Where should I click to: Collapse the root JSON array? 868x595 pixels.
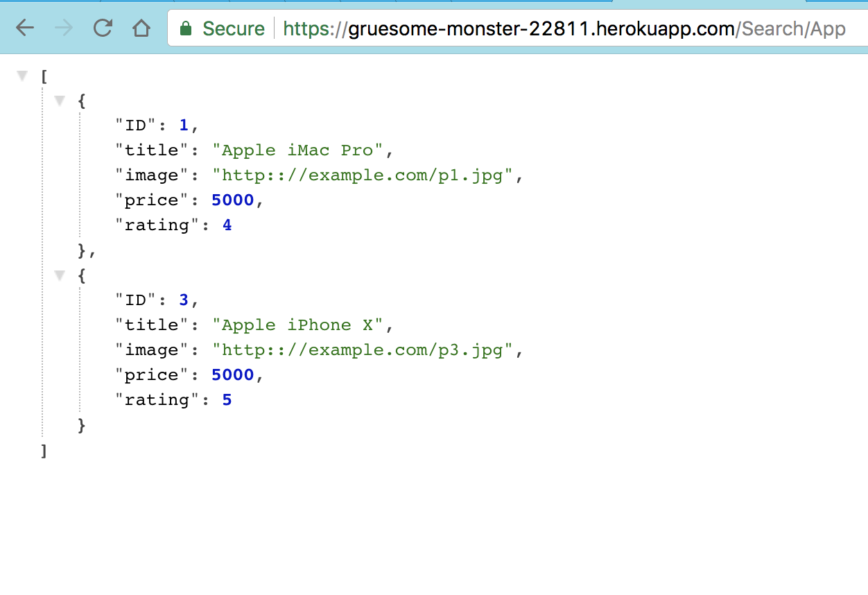21,75
